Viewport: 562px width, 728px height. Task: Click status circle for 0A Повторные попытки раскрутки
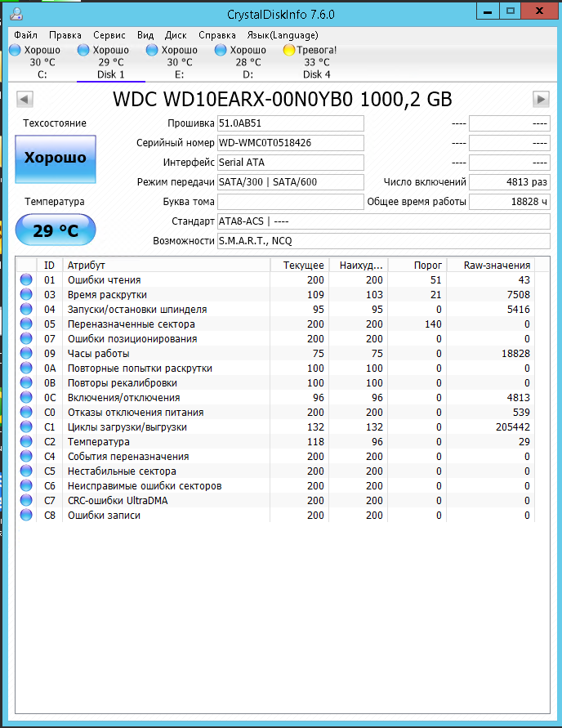pyautogui.click(x=26, y=368)
